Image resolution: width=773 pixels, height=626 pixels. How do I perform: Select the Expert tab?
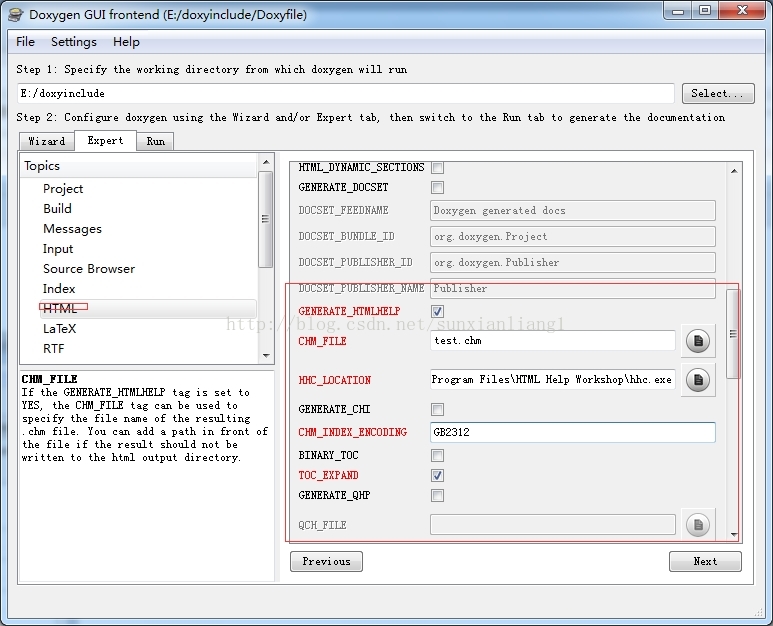coord(105,140)
